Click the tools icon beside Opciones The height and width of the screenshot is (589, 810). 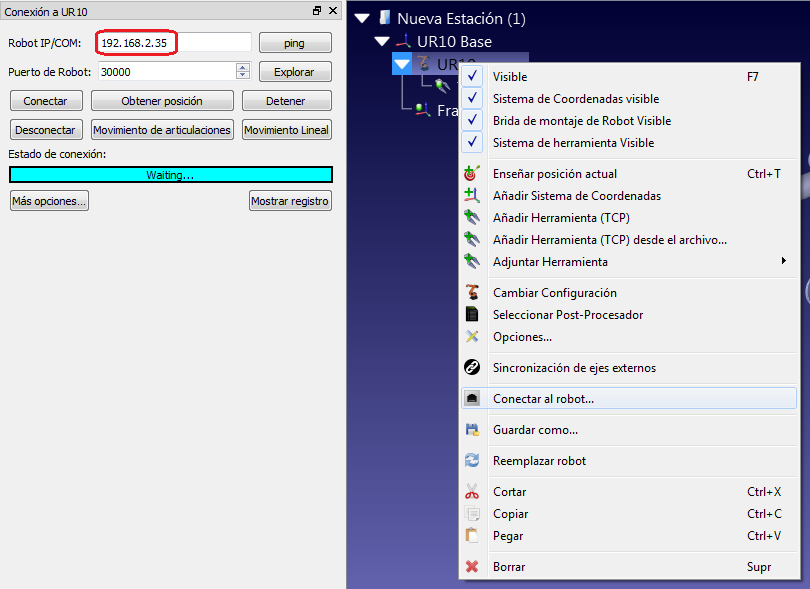click(472, 336)
